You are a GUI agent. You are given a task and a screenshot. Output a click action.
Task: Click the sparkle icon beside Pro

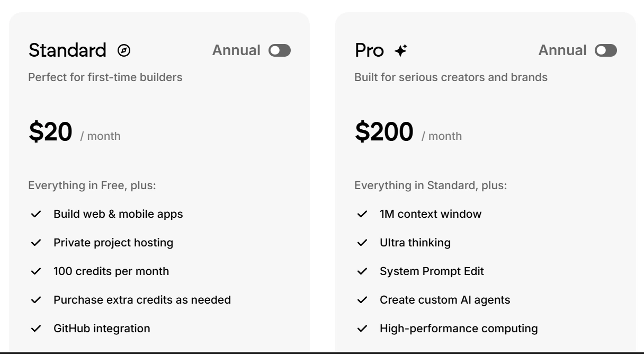click(401, 51)
